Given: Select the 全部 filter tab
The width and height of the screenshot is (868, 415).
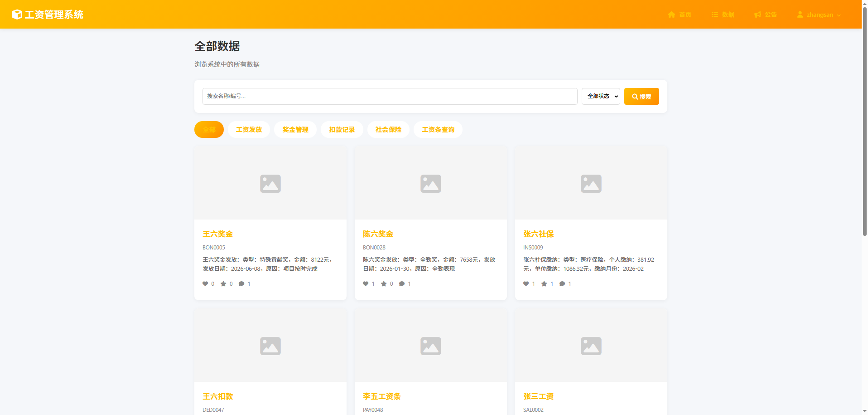Looking at the screenshot, I should click(209, 129).
